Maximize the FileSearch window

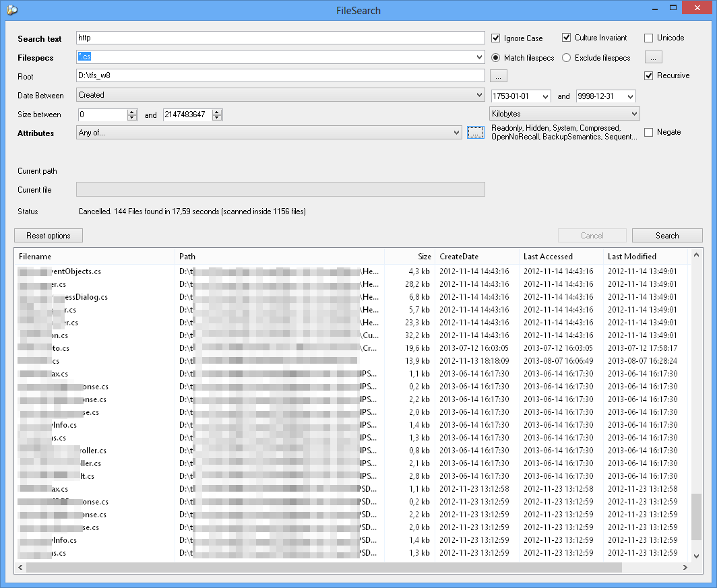pos(673,8)
